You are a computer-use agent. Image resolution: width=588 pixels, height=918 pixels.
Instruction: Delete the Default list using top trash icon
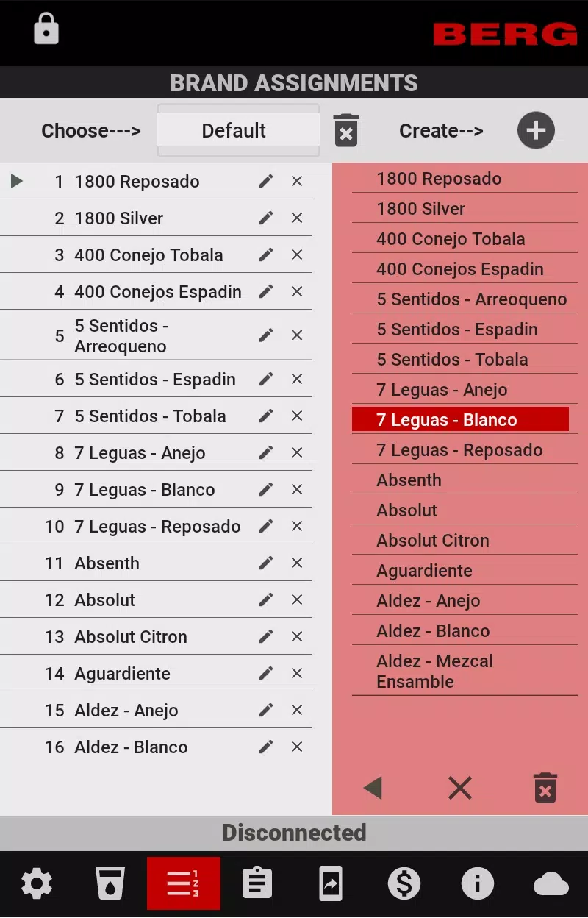pyautogui.click(x=346, y=131)
